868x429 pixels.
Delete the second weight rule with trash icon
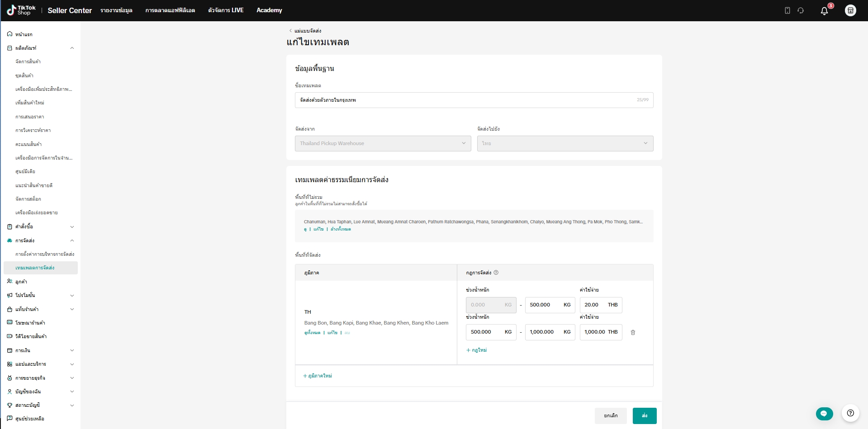[633, 332]
